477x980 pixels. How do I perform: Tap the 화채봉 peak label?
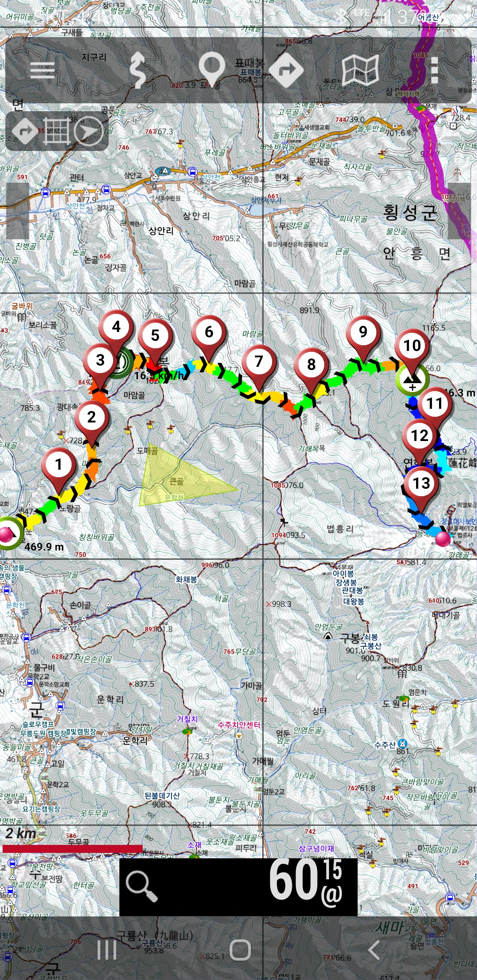click(x=186, y=580)
